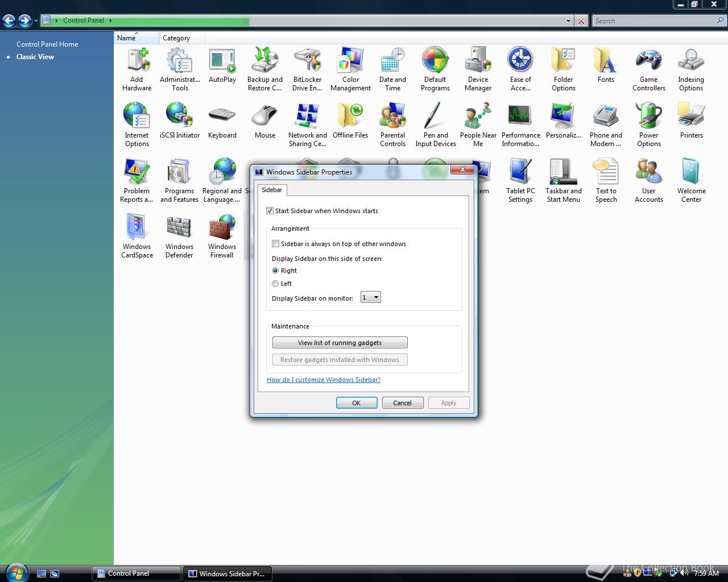Open Color Management

coord(350,69)
